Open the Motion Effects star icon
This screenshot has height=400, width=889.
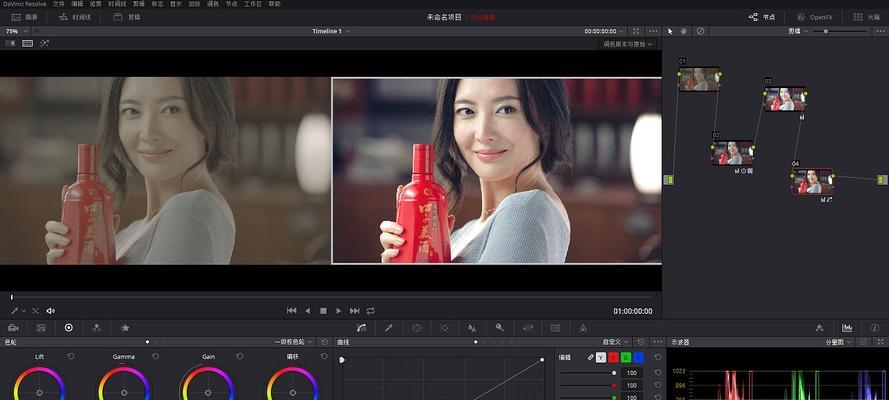pyautogui.click(x=125, y=327)
